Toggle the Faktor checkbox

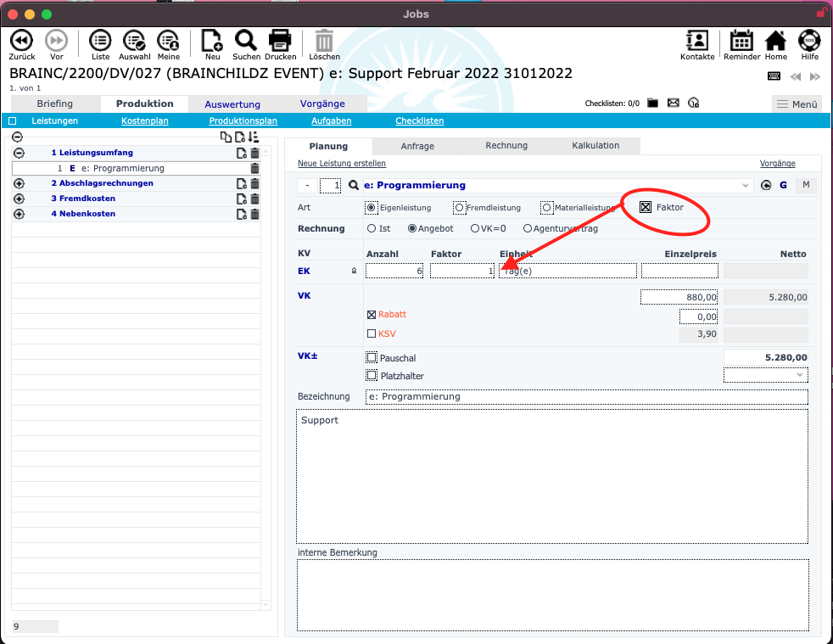(646, 207)
